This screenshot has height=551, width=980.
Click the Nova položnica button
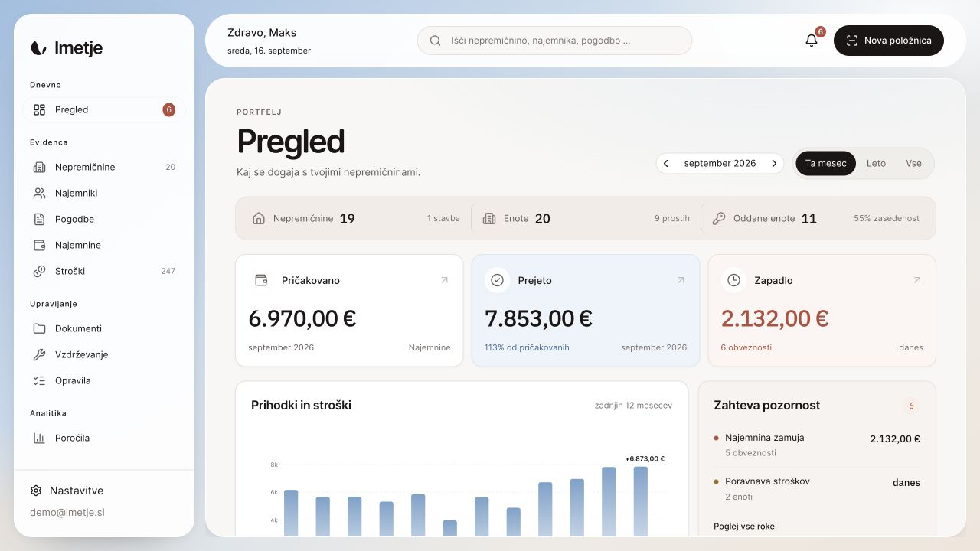[x=889, y=41]
